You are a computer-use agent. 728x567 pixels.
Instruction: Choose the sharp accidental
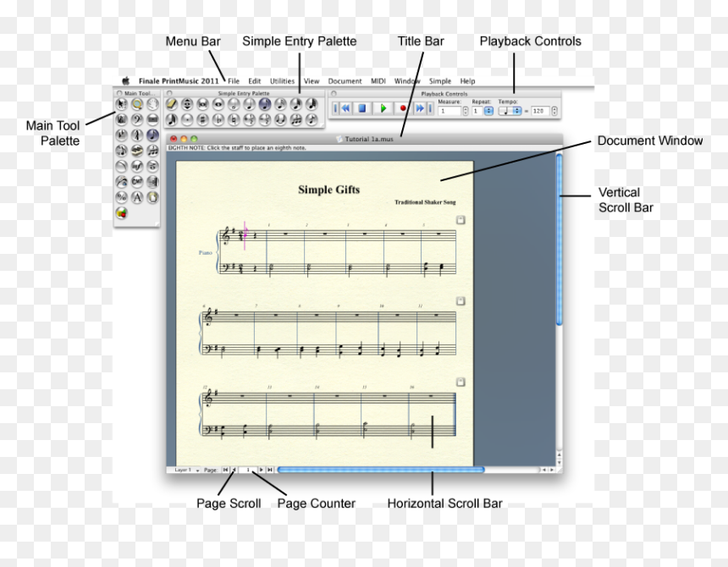click(x=202, y=119)
